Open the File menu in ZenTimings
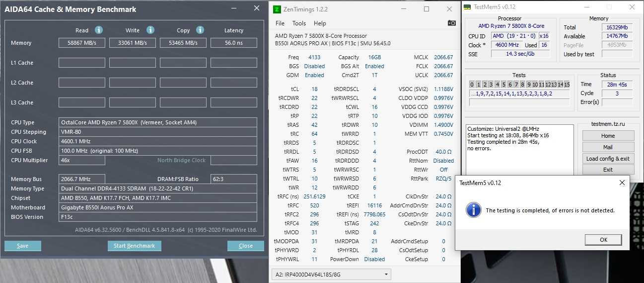Screen dimensions: 644x283 [x=280, y=23]
